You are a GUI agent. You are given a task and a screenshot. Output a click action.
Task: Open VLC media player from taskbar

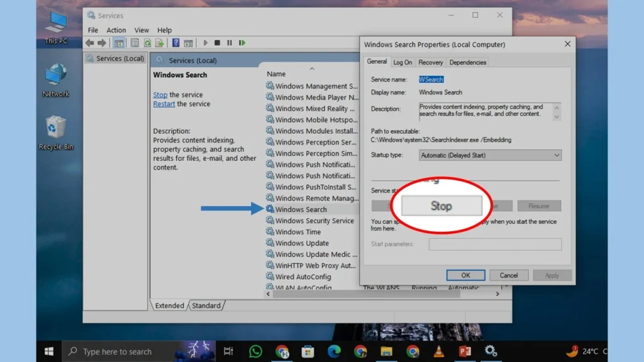[438, 351]
